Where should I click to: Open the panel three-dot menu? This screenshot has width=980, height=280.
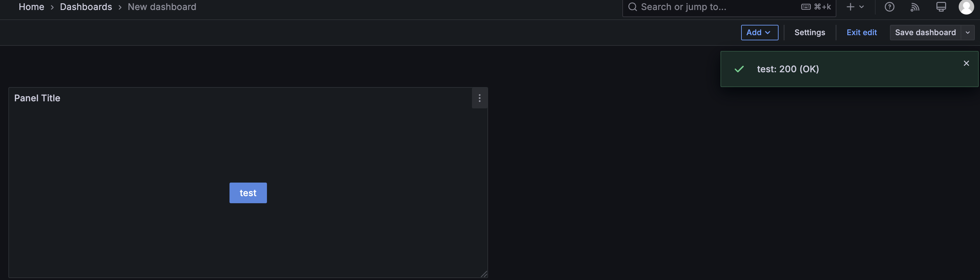click(479, 98)
